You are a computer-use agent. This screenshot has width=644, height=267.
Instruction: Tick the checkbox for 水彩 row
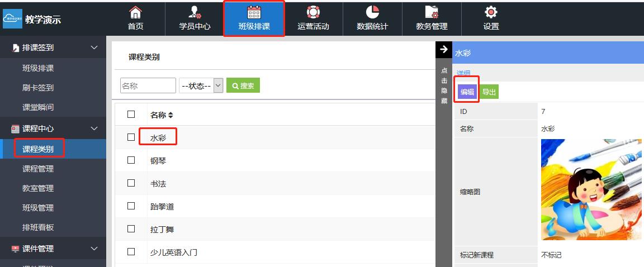[131, 137]
